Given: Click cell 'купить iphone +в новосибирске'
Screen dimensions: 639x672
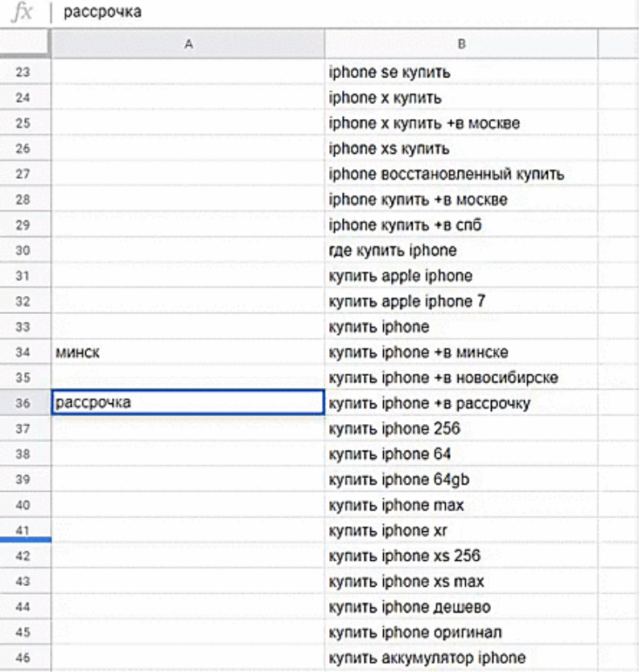Looking at the screenshot, I should (461, 377).
